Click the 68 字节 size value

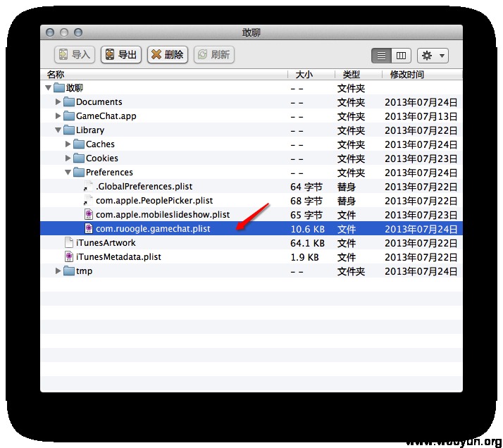coord(306,201)
